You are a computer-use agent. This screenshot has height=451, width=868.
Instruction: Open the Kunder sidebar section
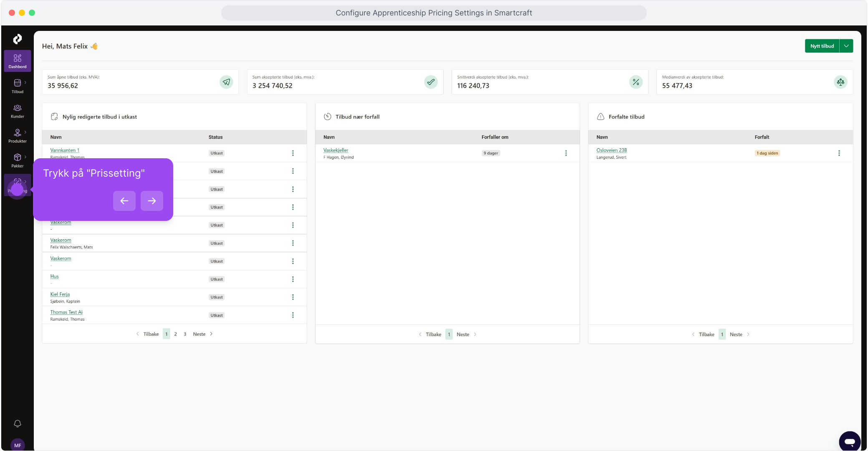(18, 111)
